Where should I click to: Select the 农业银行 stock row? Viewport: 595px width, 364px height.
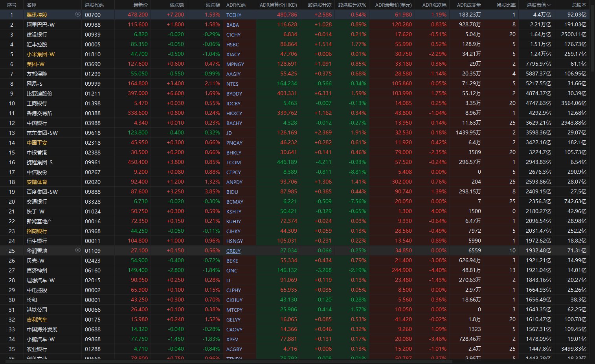click(295, 349)
